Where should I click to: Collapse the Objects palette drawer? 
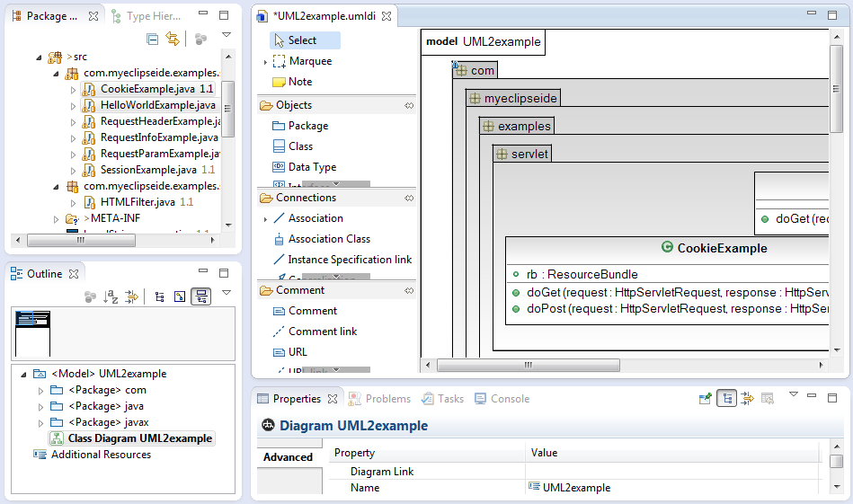point(294,105)
